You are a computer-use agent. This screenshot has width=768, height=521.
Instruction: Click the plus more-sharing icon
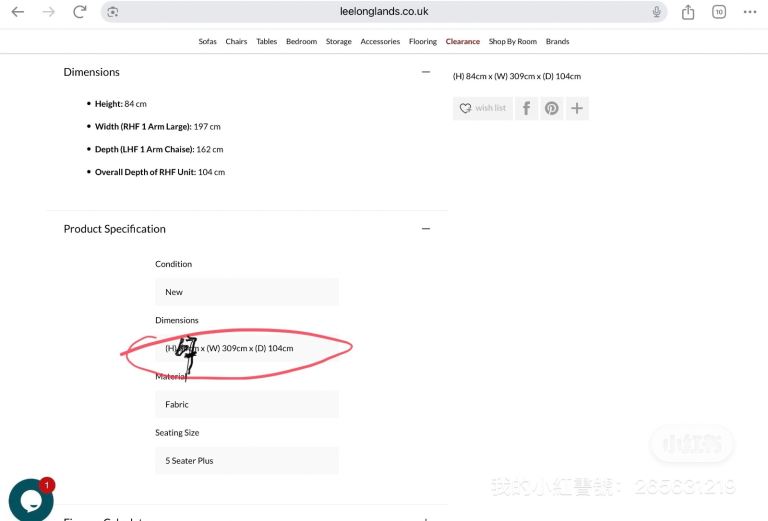(x=577, y=108)
